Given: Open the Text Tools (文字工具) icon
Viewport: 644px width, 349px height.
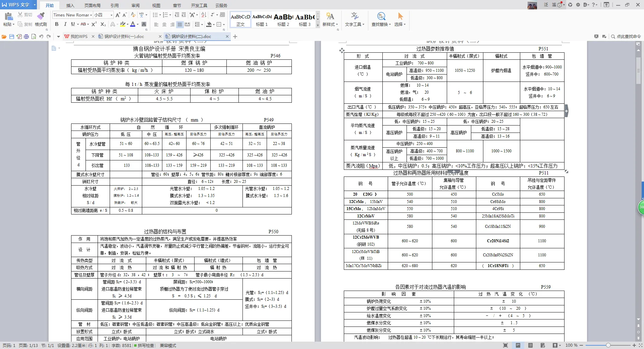Looking at the screenshot, I should 355,19.
